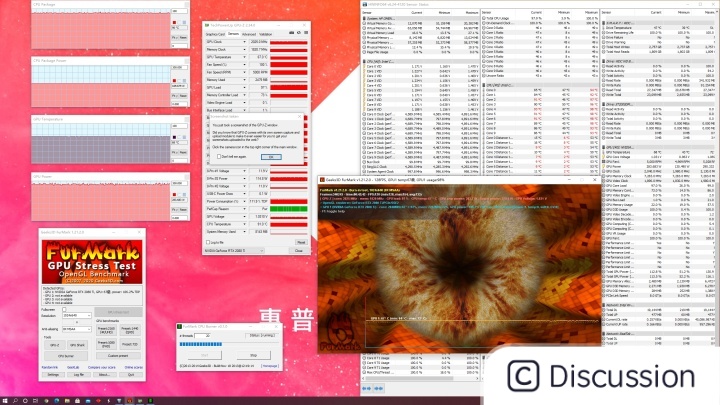Open File Explorer from taskbar
This screenshot has width=720, height=405.
[x=67, y=401]
